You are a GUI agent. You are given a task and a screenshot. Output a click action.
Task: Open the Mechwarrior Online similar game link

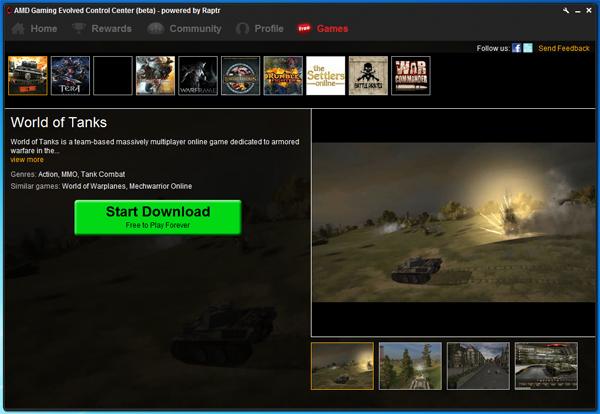(161, 186)
